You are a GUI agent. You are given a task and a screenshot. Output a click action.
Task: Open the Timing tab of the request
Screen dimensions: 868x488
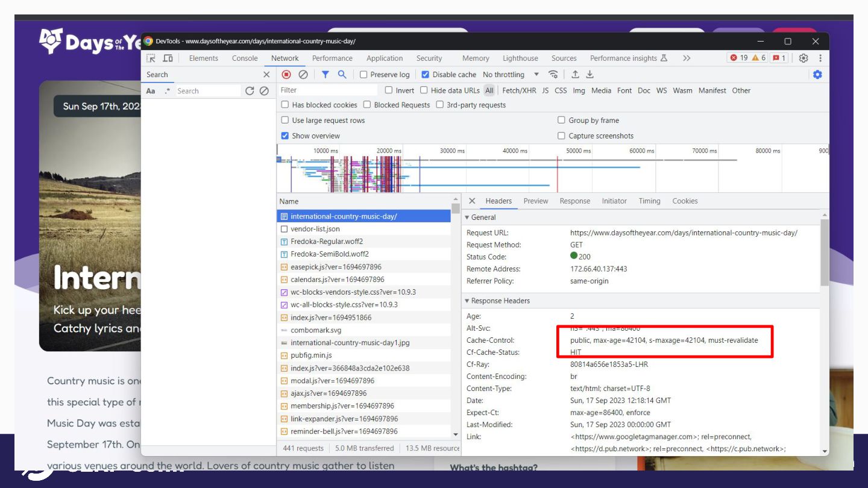(x=649, y=201)
